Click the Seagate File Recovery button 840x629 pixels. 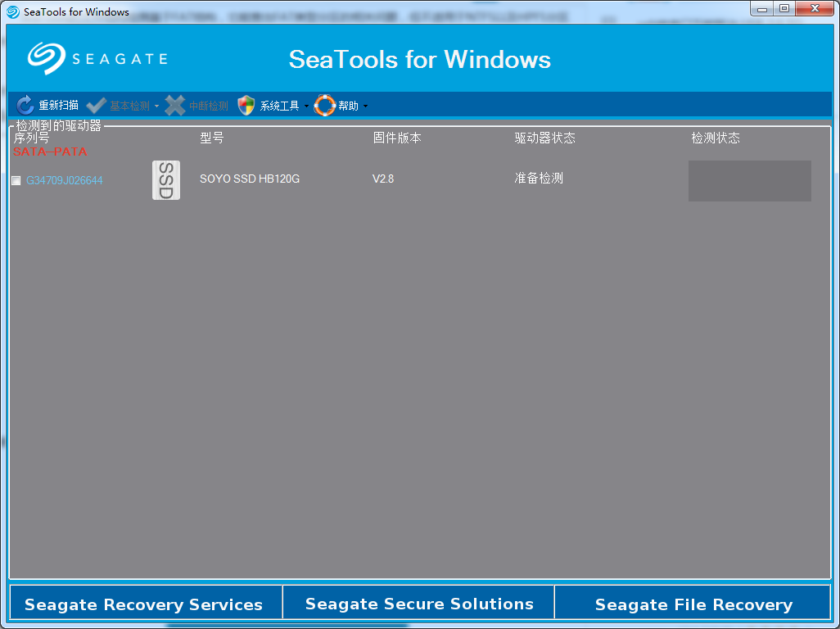[x=693, y=604]
